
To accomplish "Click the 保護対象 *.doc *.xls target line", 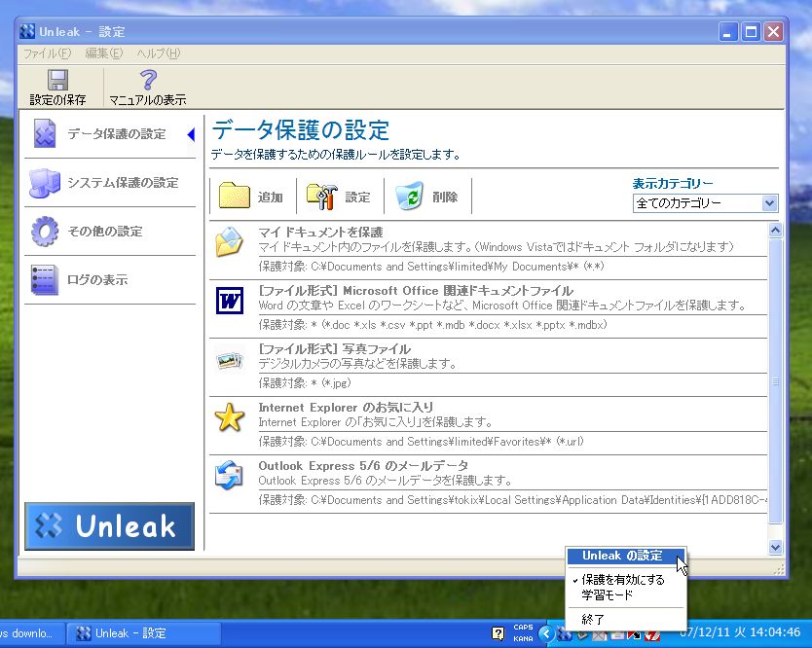I will [432, 325].
